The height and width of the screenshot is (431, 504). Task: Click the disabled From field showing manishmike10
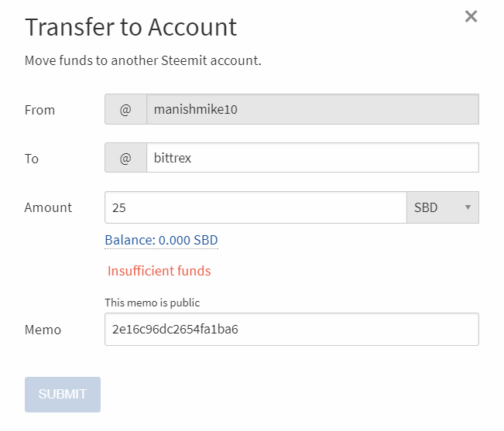[312, 110]
